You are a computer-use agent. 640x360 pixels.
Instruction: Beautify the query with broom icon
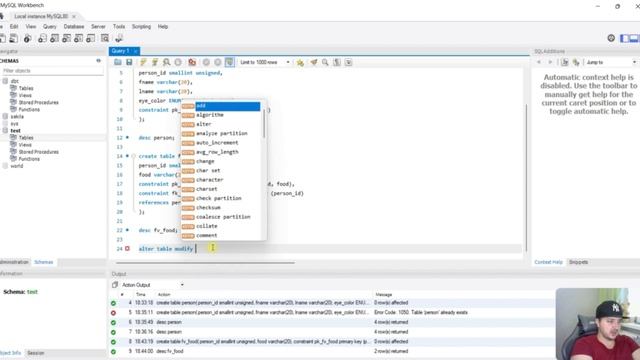click(x=313, y=62)
